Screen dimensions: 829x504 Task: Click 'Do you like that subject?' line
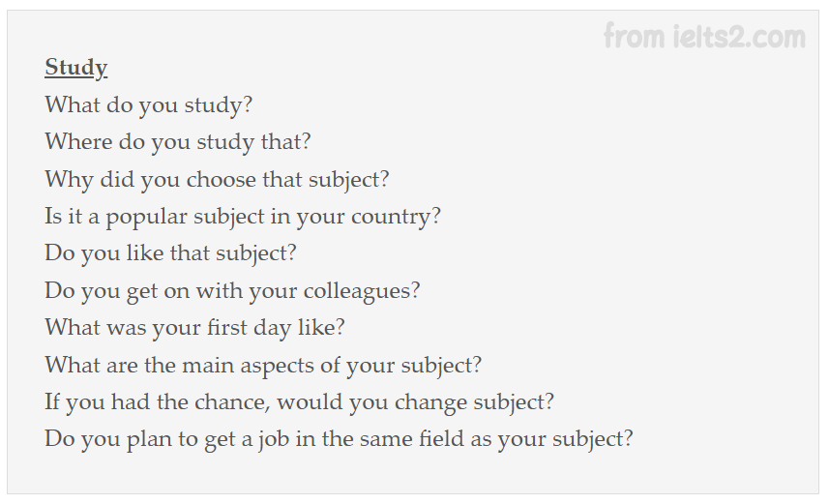[170, 253]
